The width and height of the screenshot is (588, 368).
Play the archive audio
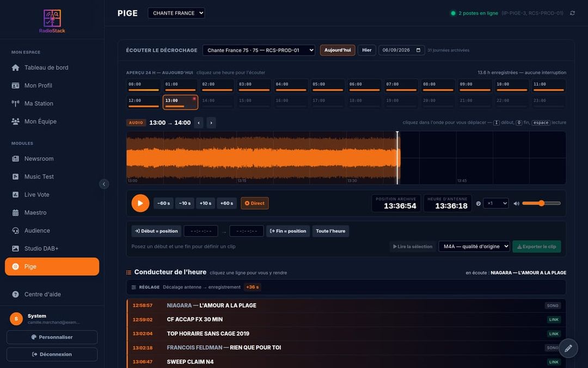pos(140,203)
